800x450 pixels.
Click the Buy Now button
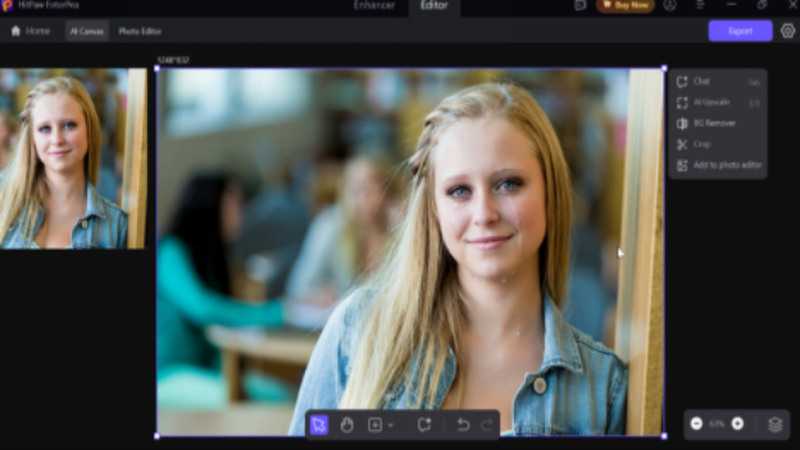(626, 6)
